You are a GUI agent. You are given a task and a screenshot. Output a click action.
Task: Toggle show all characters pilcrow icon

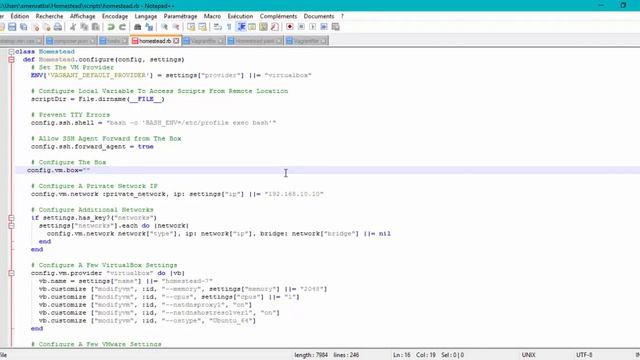tap(229, 27)
